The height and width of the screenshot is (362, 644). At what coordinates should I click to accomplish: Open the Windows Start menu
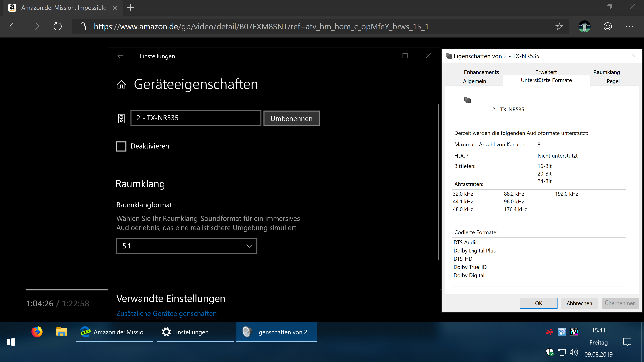point(11,342)
